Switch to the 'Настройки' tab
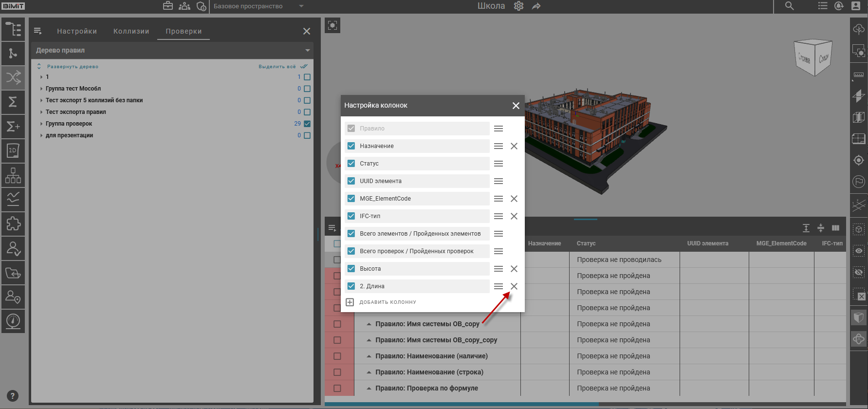The height and width of the screenshot is (409, 868). pos(77,31)
